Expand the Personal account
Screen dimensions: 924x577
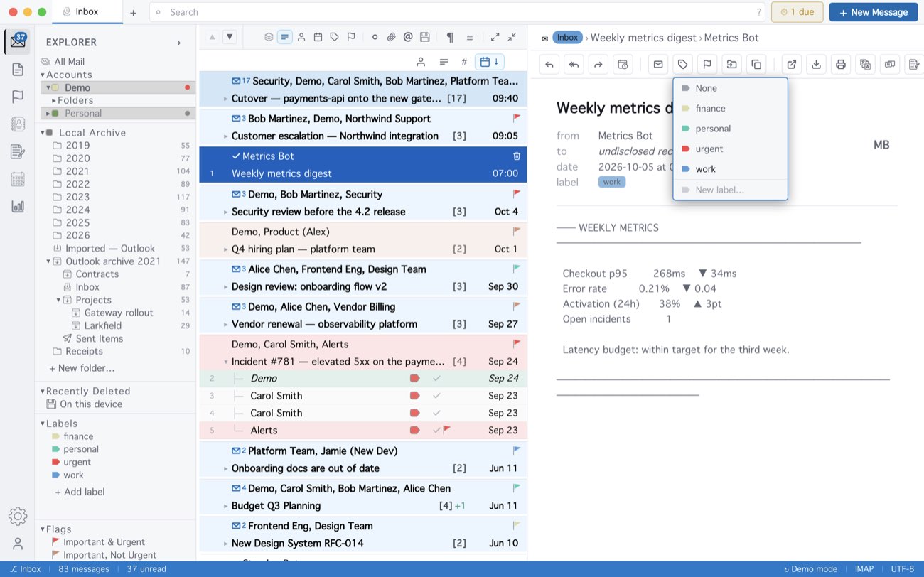pos(47,114)
